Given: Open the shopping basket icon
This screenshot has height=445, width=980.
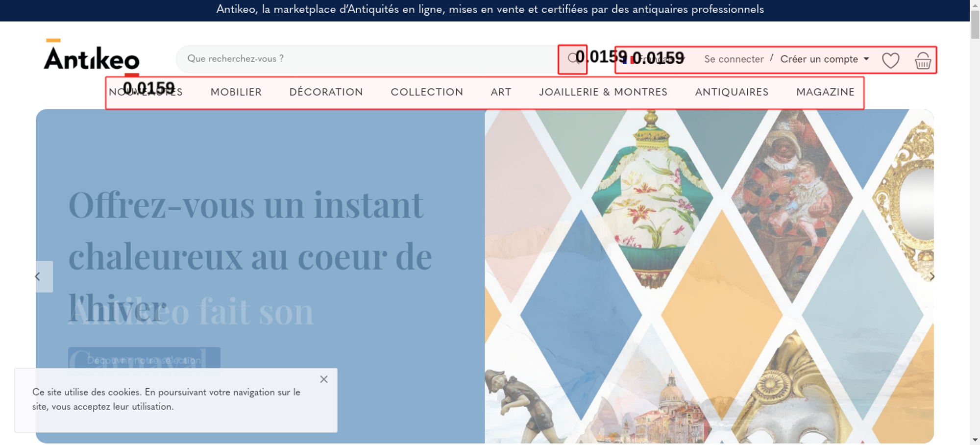Looking at the screenshot, I should tap(923, 60).
